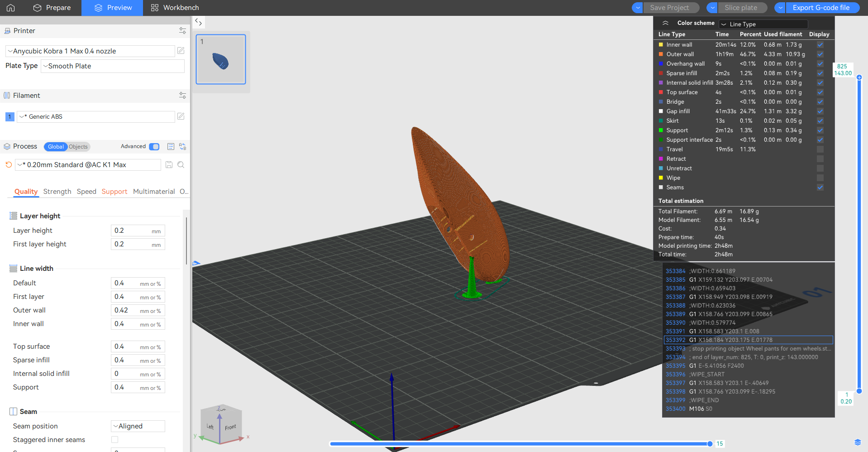Collapse the Color scheme legend panel

(x=665, y=23)
